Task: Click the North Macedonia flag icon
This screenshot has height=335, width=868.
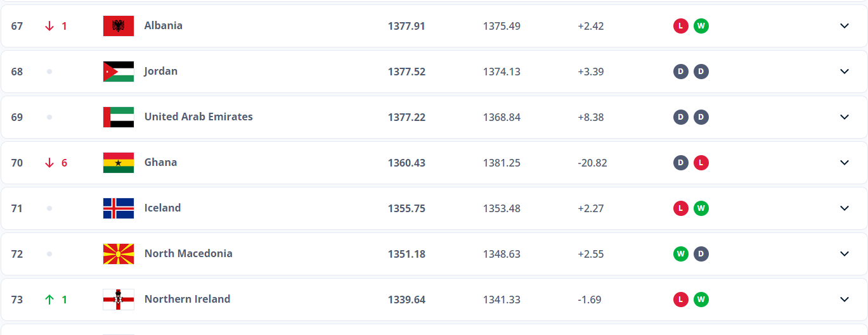Action: pos(119,254)
